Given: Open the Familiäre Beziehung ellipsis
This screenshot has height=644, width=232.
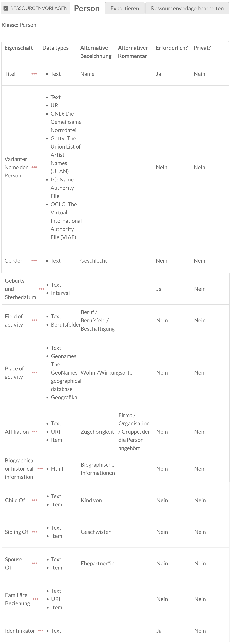Looking at the screenshot, I should click(x=36, y=599).
